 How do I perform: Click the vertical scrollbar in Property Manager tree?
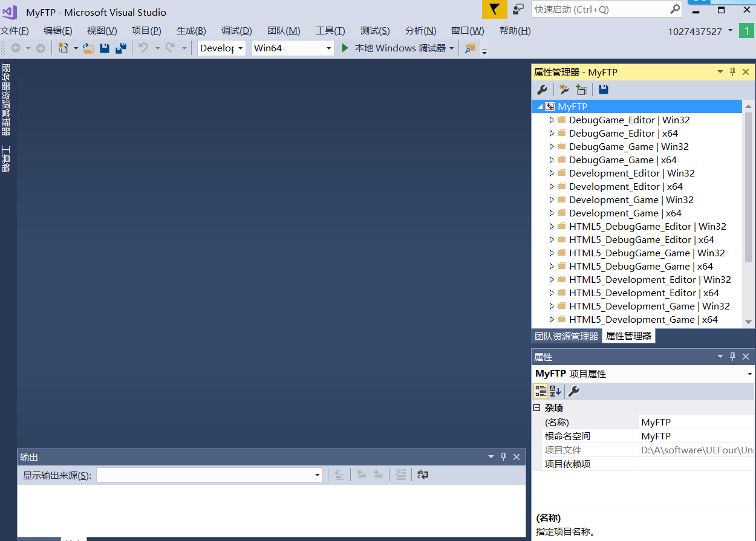tap(749, 187)
